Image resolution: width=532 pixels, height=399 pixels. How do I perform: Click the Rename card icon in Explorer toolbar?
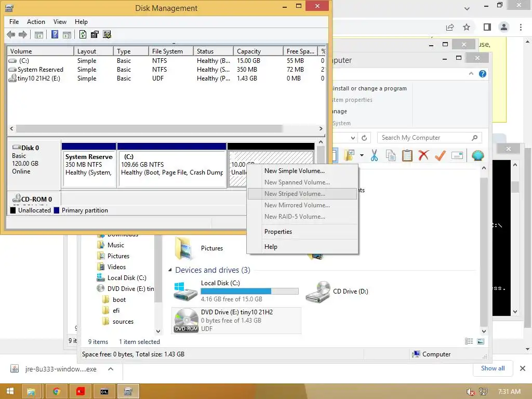(x=457, y=156)
